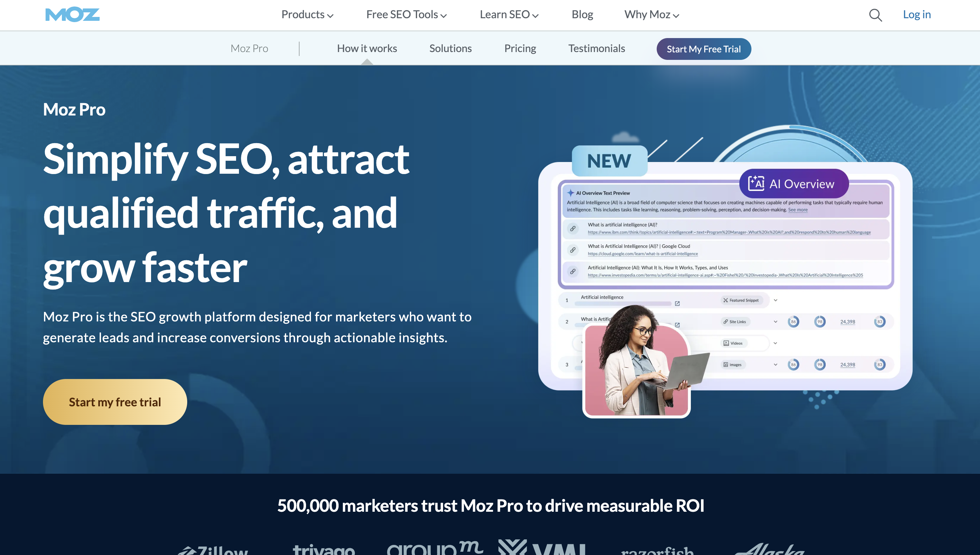Click the 24,398 value in row 2
The image size is (980, 555).
847,321
